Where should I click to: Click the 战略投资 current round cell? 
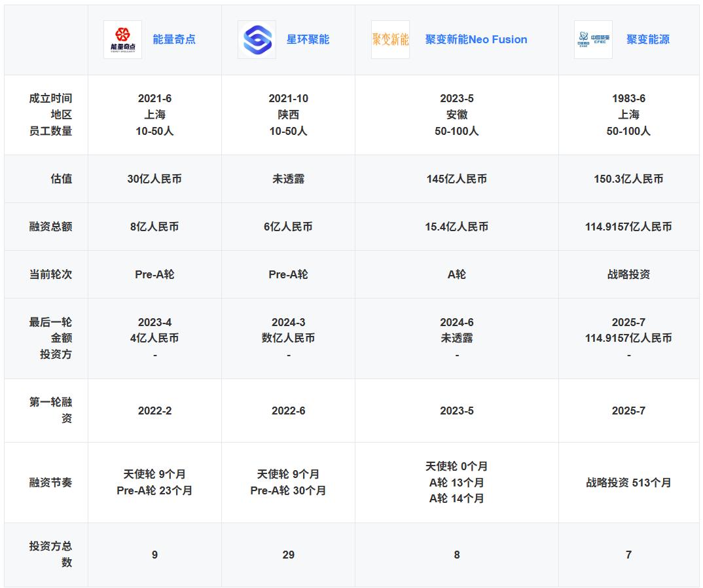click(x=628, y=274)
